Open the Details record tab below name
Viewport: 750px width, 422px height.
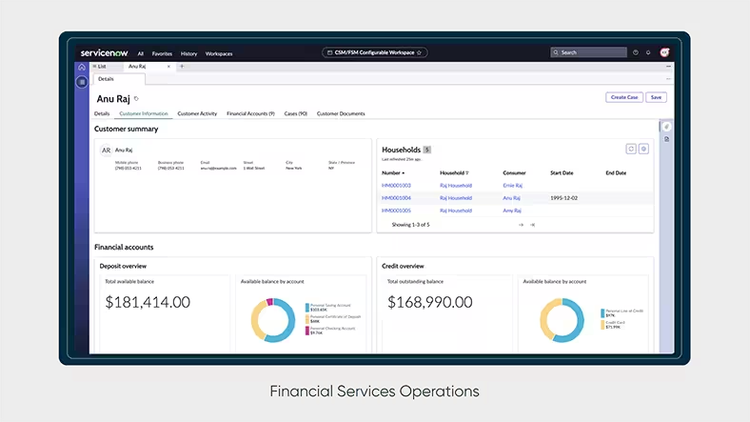pyautogui.click(x=102, y=114)
